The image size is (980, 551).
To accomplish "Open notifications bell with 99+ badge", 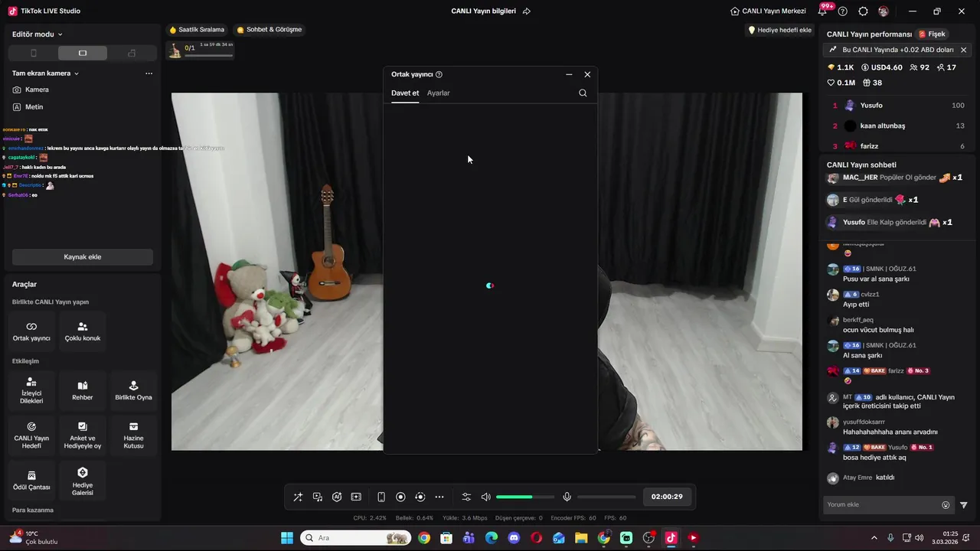I will (x=823, y=11).
